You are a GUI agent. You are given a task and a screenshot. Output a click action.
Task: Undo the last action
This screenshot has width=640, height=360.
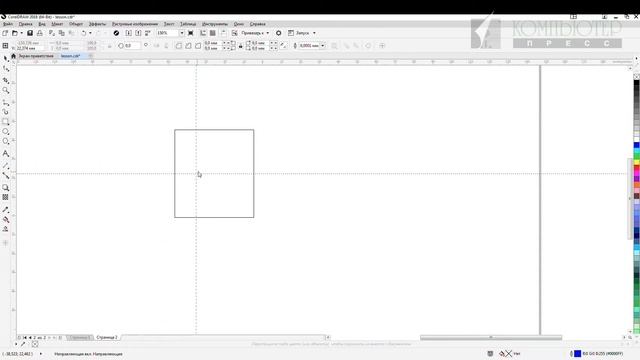point(84,33)
